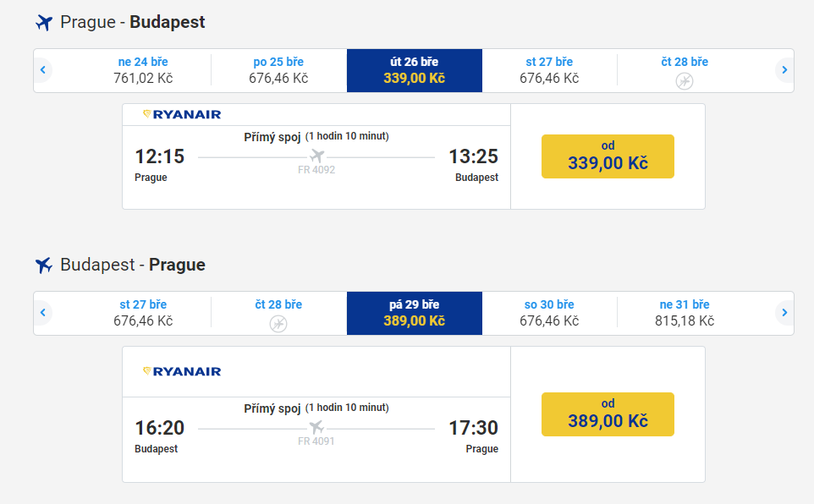Show later outbound dates with right arrow
This screenshot has height=504, width=814.
tap(785, 70)
